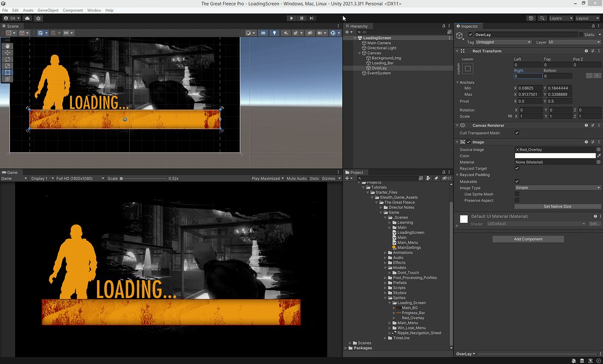Switch to the Game tab
This screenshot has width=603, height=364.
point(10,172)
